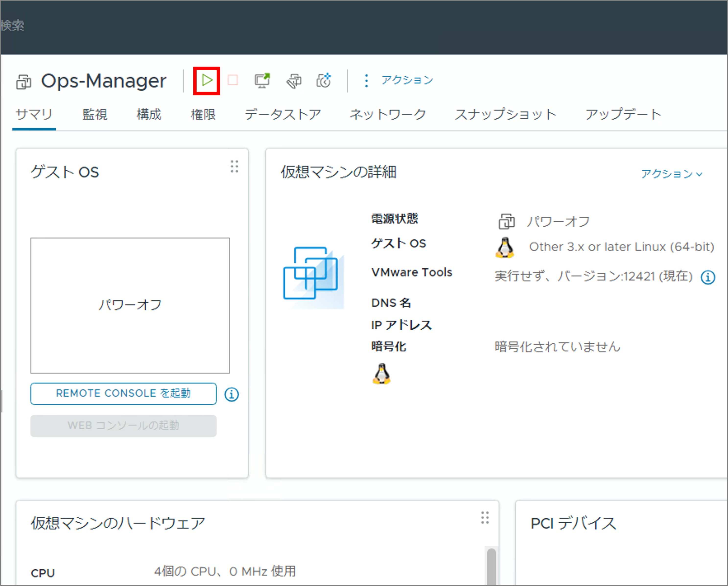This screenshot has height=586, width=728.
Task: Click drag handle on 仮想マシンのハードウェア card
Action: click(x=485, y=517)
